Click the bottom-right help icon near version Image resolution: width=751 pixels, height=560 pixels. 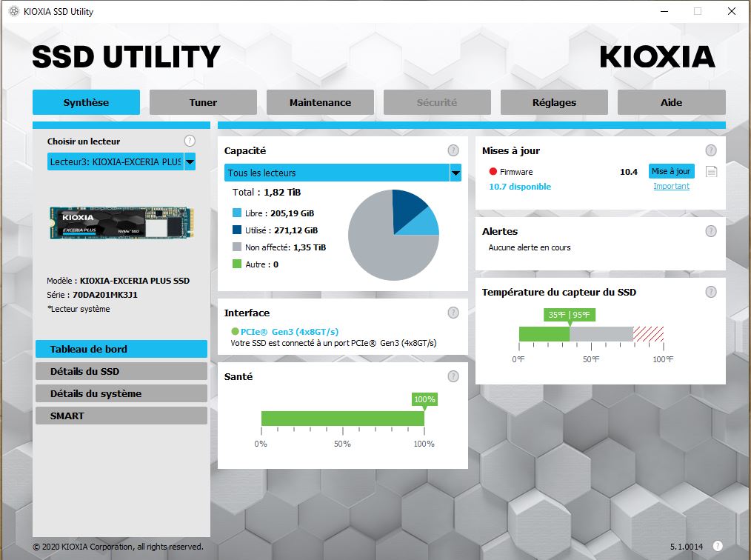click(x=718, y=547)
